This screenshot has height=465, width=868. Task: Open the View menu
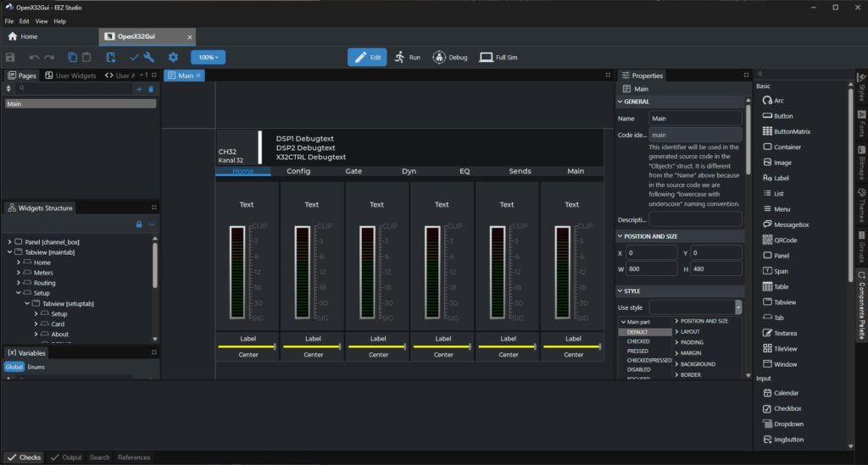coord(42,20)
